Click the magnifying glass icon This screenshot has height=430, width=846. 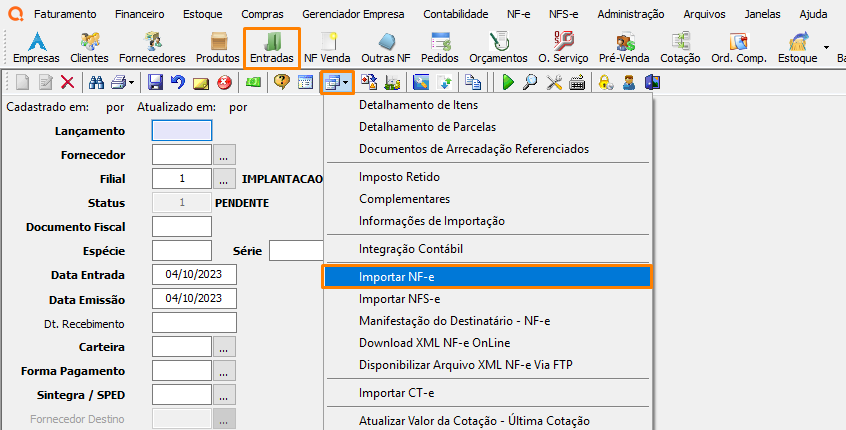point(530,83)
